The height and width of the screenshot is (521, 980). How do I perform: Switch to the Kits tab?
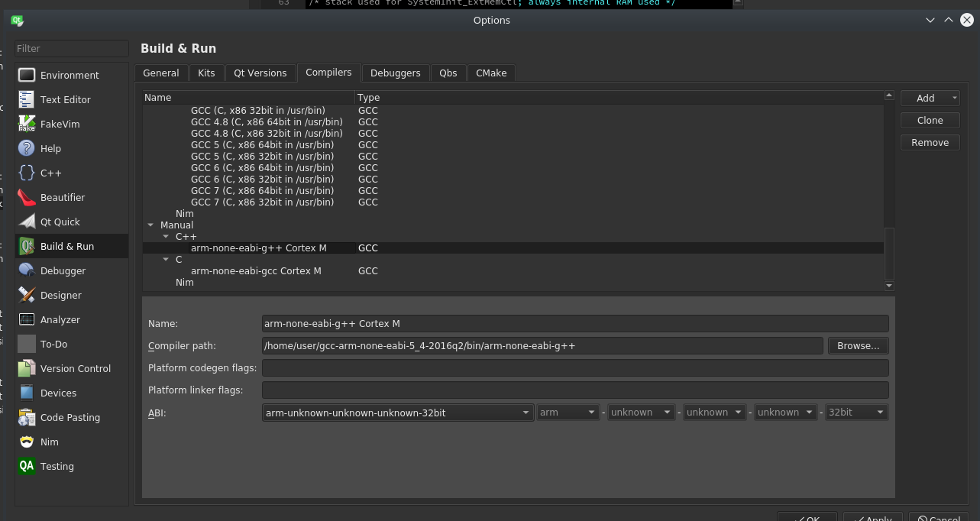pyautogui.click(x=206, y=73)
